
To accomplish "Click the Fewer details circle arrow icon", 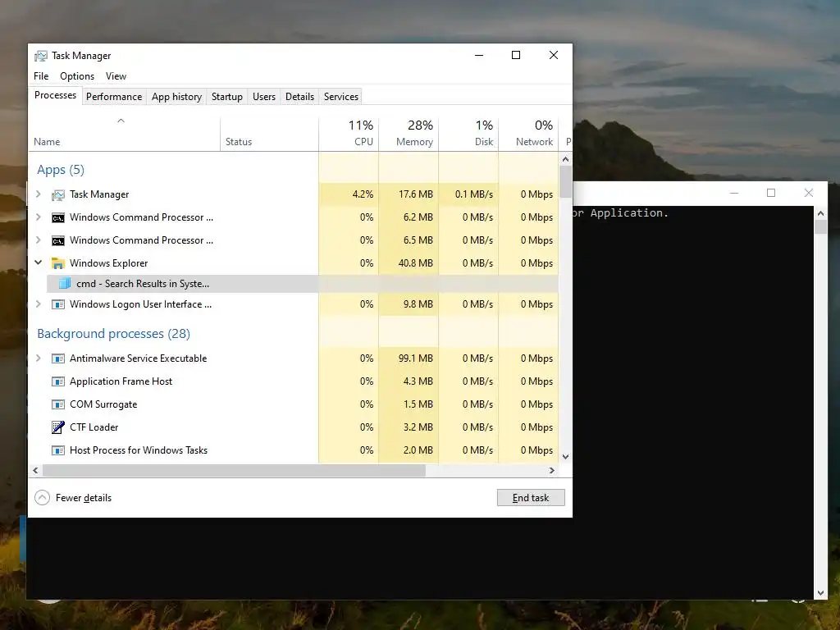I will (x=43, y=498).
